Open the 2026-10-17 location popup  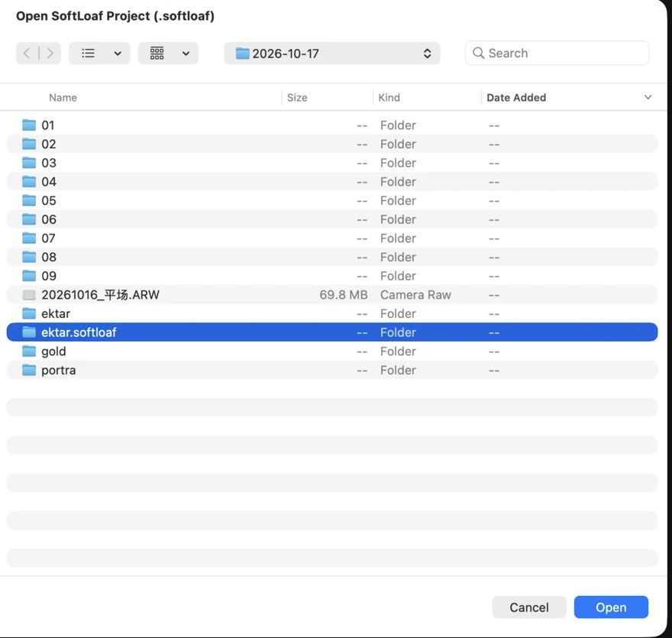pyautogui.click(x=332, y=53)
